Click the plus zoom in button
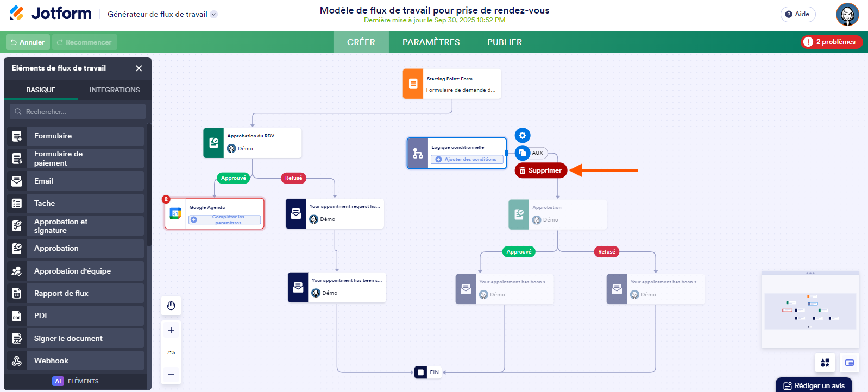The height and width of the screenshot is (392, 868). pyautogui.click(x=171, y=330)
